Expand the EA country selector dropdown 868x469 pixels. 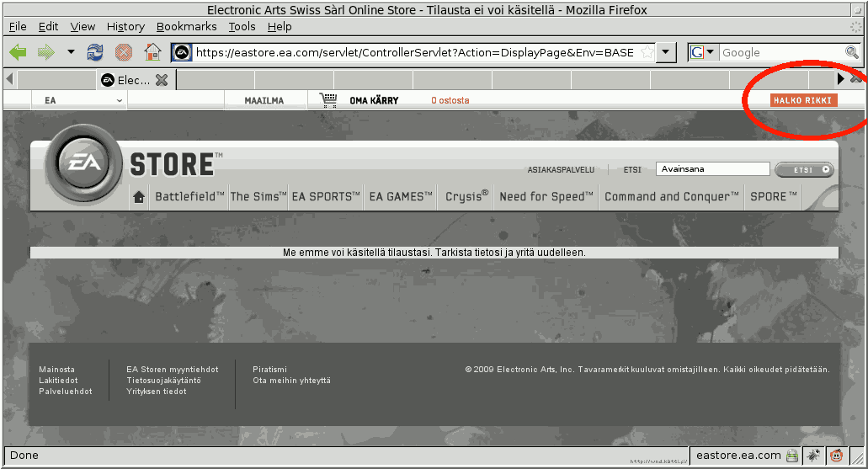(120, 100)
